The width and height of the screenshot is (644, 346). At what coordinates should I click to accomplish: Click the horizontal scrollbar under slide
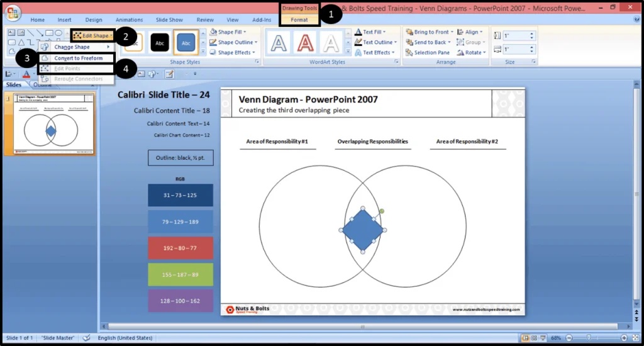(x=363, y=326)
